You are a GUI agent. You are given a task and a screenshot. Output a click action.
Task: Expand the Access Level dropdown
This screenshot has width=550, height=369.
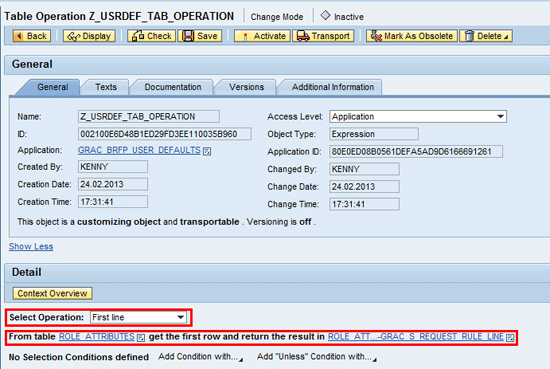pyautogui.click(x=501, y=116)
